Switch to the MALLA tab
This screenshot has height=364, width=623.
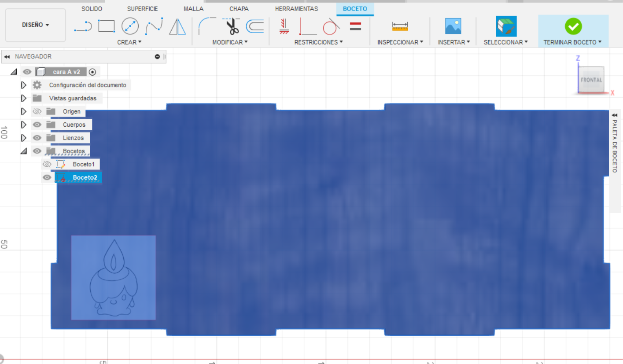(194, 9)
